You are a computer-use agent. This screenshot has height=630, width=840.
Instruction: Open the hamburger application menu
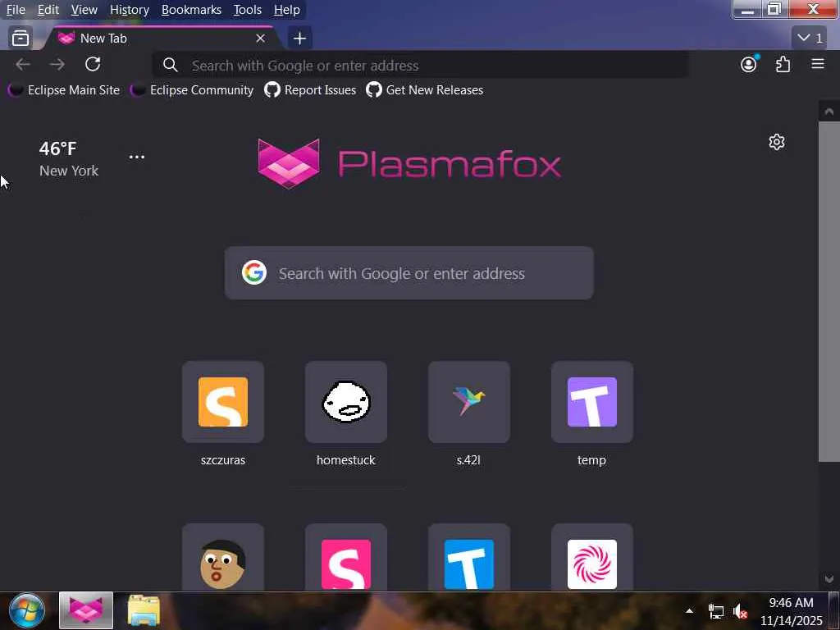(818, 64)
